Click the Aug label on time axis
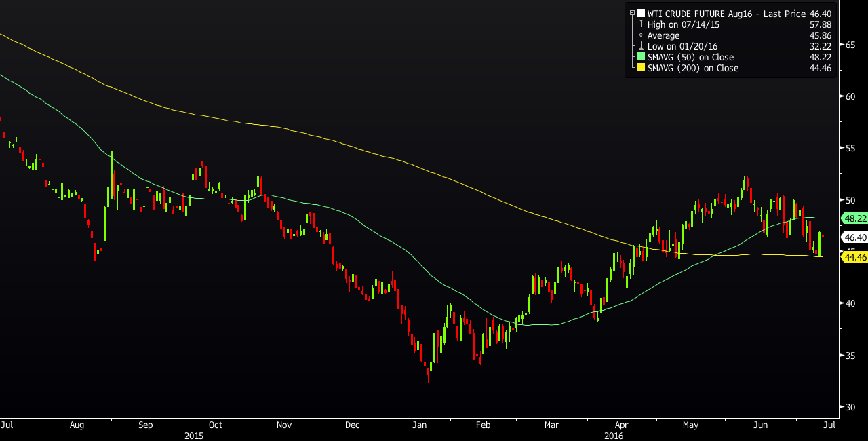Image resolution: width=868 pixels, height=441 pixels. (x=77, y=425)
